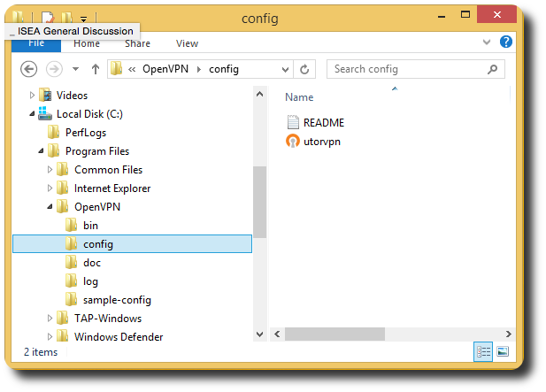Open the Share ribbon tab
The height and width of the screenshot is (392, 546).
tap(137, 43)
